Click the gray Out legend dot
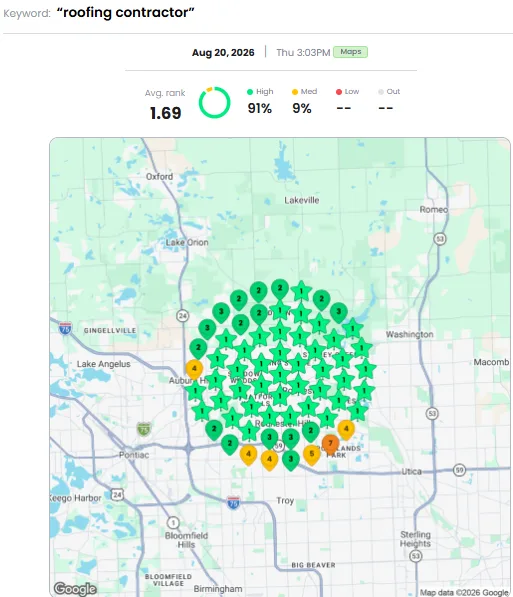 [x=381, y=92]
